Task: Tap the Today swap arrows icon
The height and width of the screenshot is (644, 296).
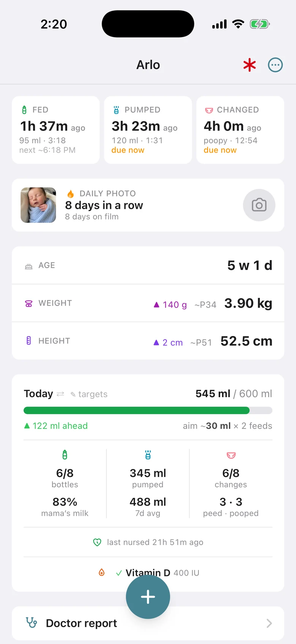Action: click(x=60, y=394)
